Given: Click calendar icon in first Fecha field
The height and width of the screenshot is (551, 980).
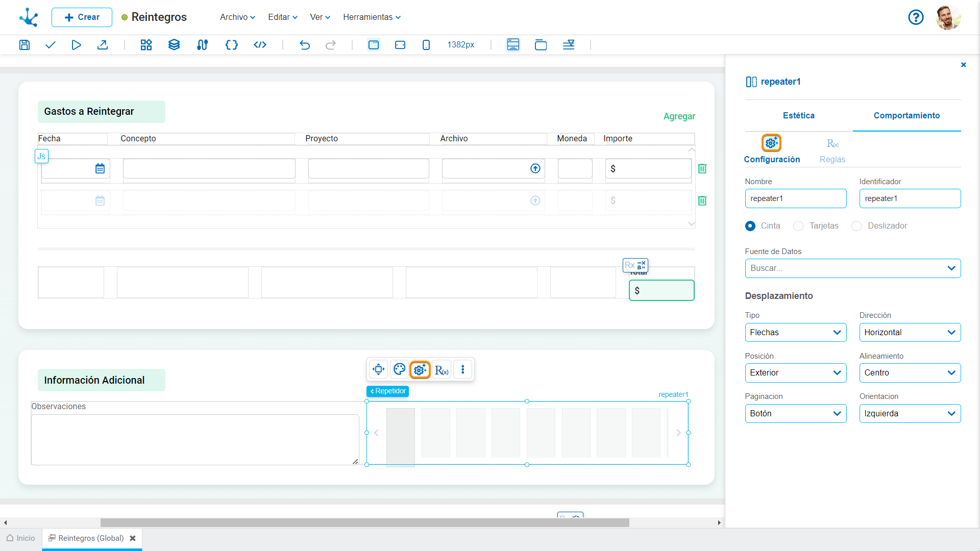Looking at the screenshot, I should [100, 168].
